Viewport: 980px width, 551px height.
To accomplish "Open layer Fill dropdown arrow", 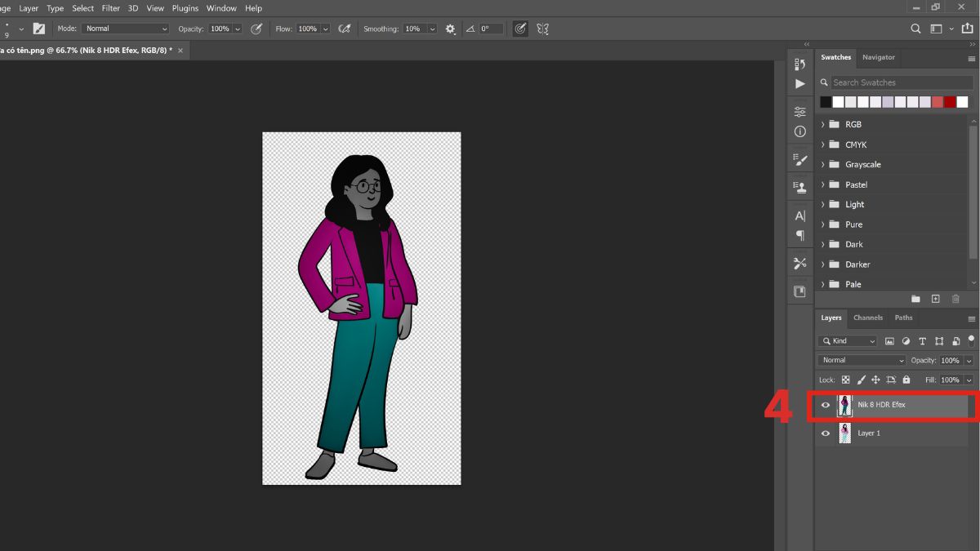I will point(969,380).
